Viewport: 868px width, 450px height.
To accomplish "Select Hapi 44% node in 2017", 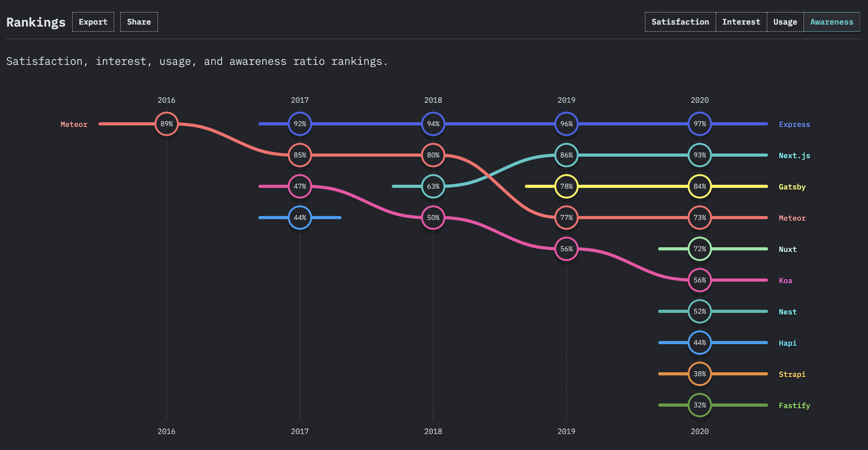I will pyautogui.click(x=300, y=218).
